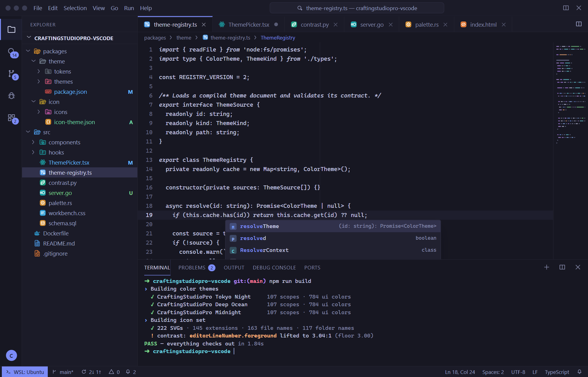Screen dimensions: 588x377
Task: Open README.md from the explorer
Action: click(x=80, y=243)
